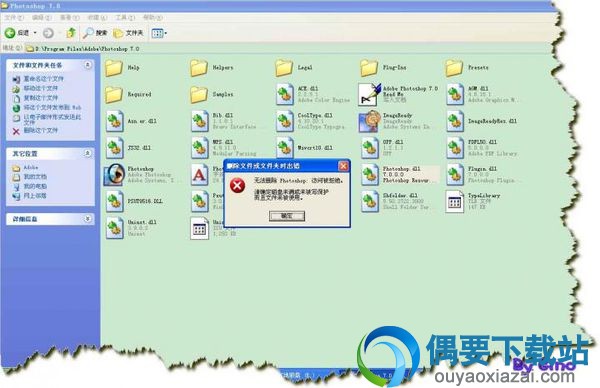Select the Helpers folder icon
This screenshot has height=388, width=600.
(199, 68)
